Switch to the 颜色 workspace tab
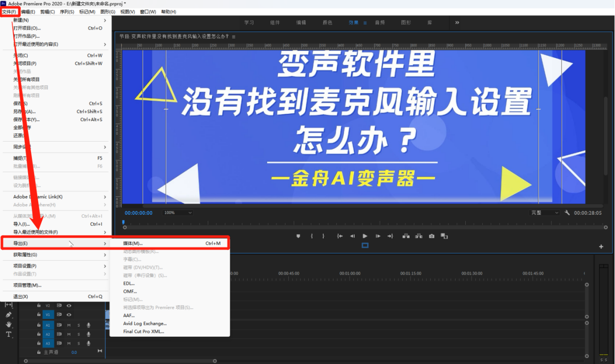The image size is (615, 364). click(x=327, y=22)
